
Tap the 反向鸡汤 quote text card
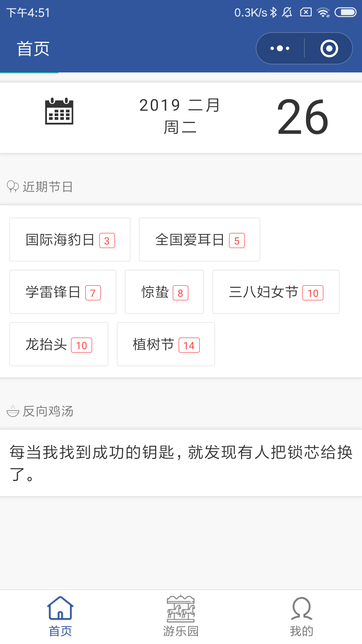pyautogui.click(x=181, y=463)
